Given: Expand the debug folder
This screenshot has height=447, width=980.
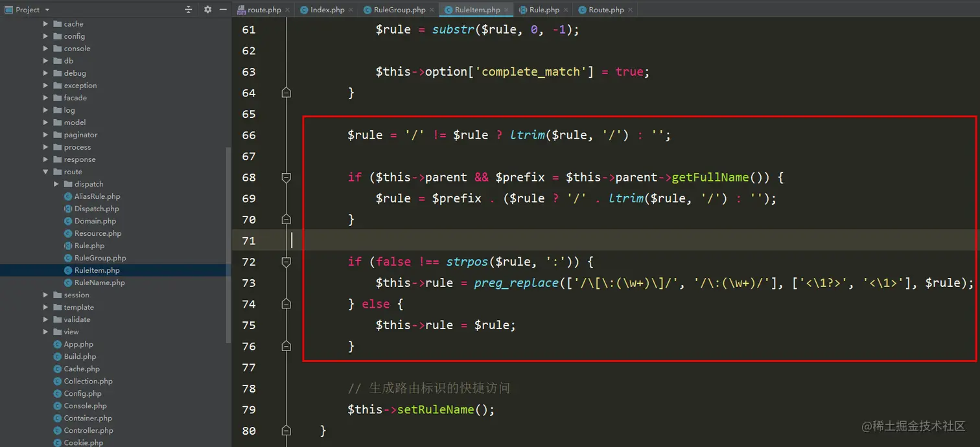Looking at the screenshot, I should coord(45,73).
